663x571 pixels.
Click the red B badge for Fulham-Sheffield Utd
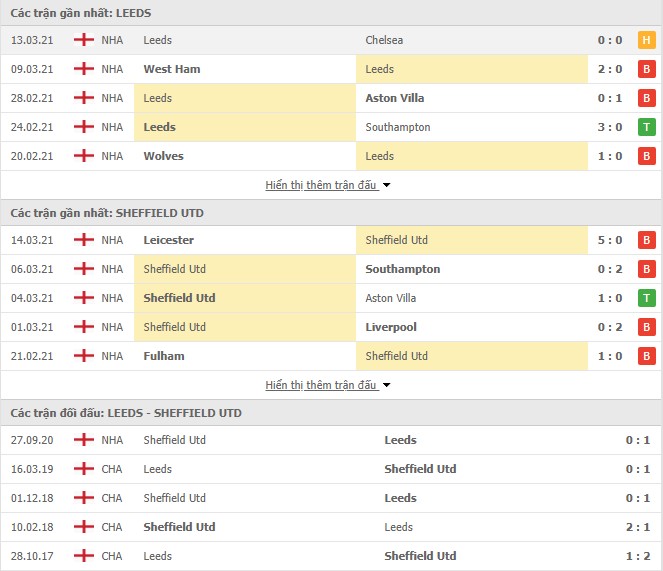coord(646,356)
